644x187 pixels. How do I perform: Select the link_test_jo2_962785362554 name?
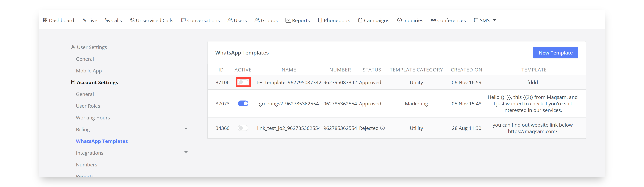pos(289,128)
